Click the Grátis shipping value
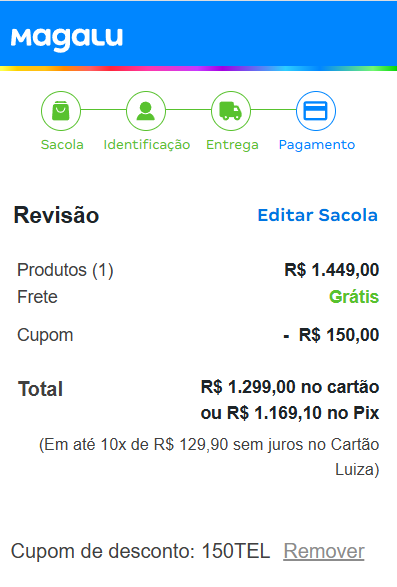The height and width of the screenshot is (587, 397). [x=354, y=297]
